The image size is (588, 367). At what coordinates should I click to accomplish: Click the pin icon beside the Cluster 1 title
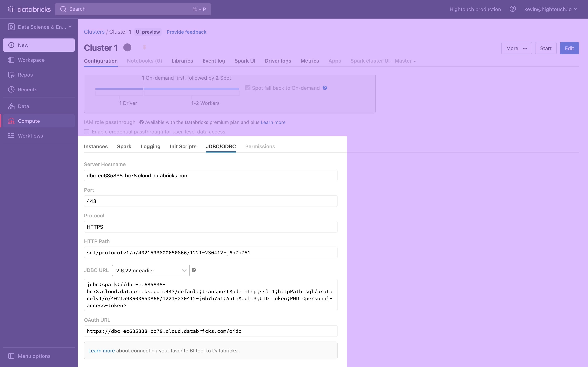144,47
